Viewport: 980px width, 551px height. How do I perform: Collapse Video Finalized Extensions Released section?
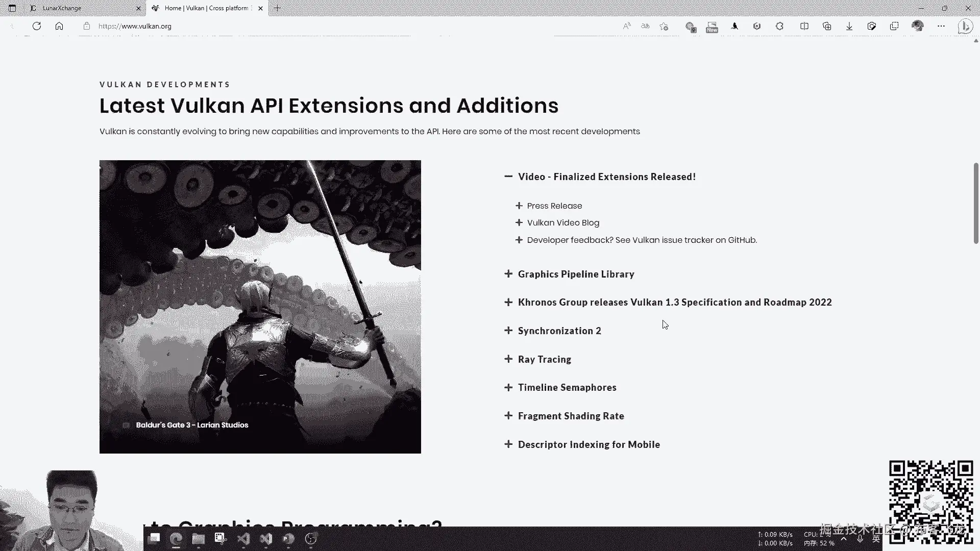click(606, 177)
